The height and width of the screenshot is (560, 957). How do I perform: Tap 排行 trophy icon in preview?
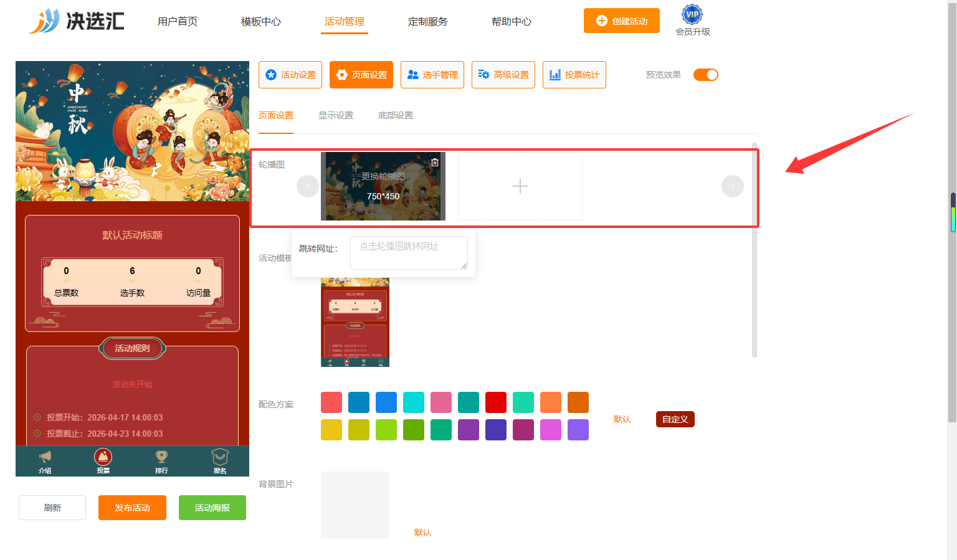[x=161, y=462]
